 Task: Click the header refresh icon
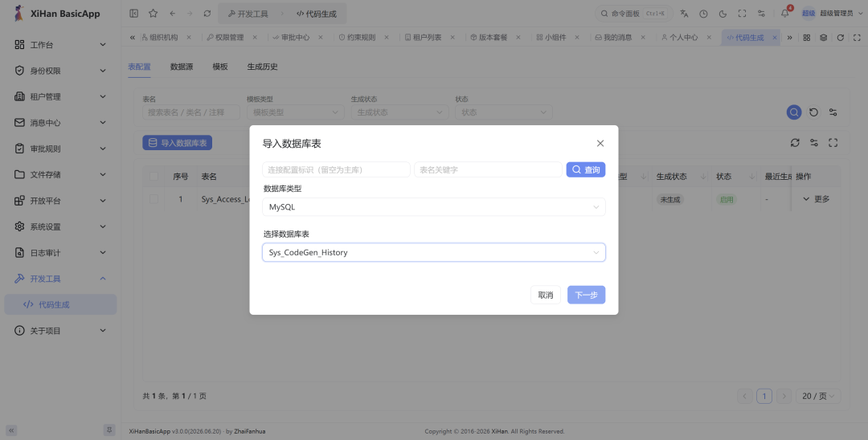coord(207,14)
